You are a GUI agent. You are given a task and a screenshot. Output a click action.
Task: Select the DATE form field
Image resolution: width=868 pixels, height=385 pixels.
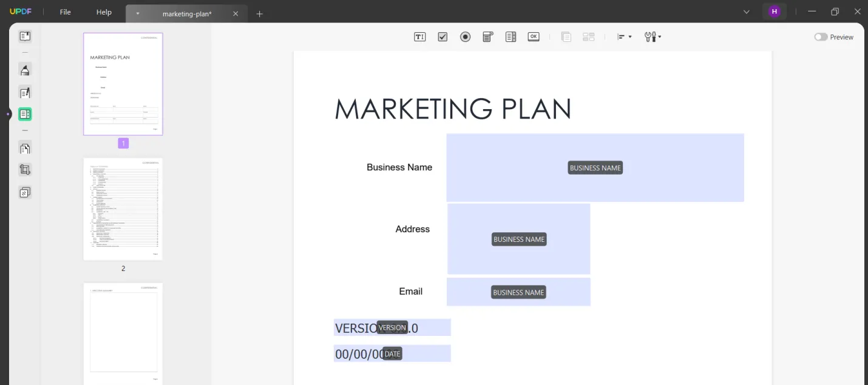[x=392, y=353]
